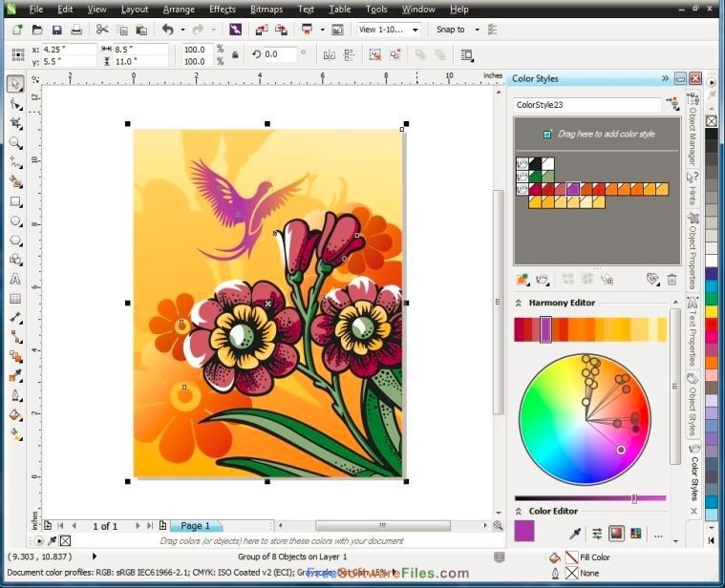
Task: Click the x position field 4.25
Action: (69, 49)
